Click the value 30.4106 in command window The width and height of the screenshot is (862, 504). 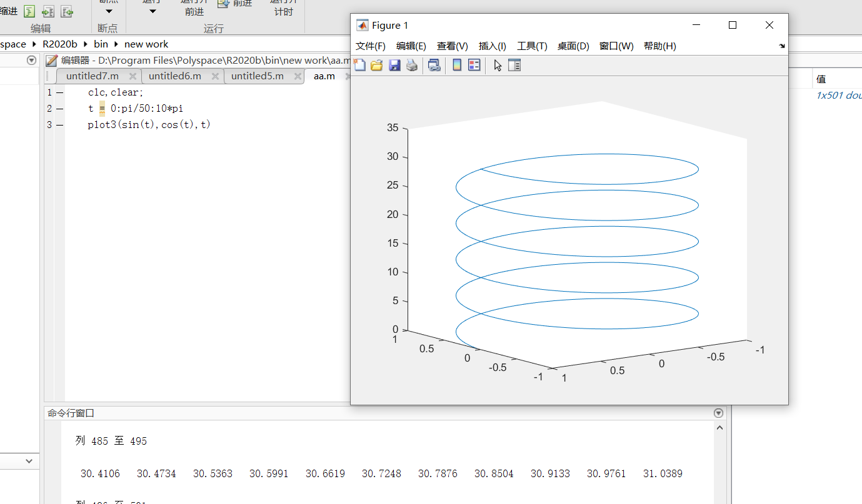point(100,474)
